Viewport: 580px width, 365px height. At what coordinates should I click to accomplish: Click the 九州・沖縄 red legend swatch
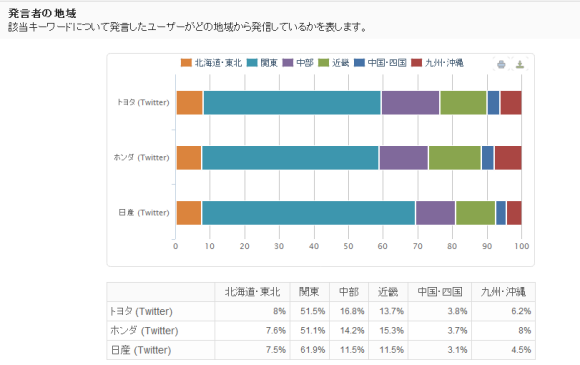pos(417,63)
